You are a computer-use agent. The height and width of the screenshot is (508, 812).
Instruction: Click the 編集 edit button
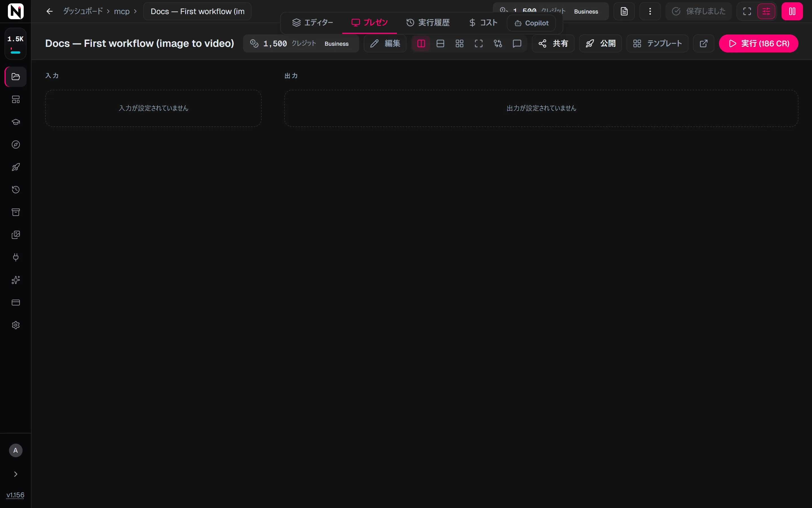pos(385,43)
